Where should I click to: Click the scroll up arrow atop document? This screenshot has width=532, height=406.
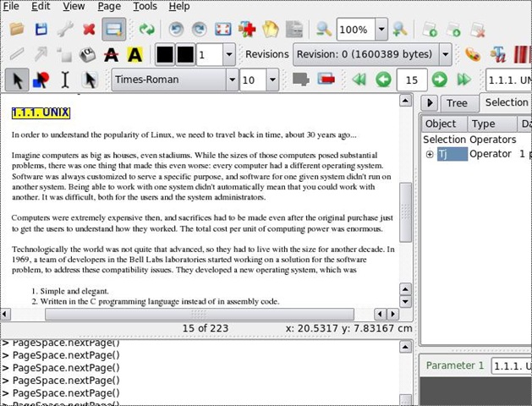tap(405, 101)
